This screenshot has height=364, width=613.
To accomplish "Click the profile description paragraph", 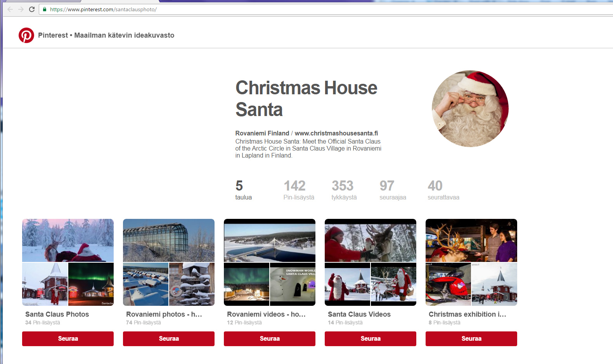I will pyautogui.click(x=308, y=148).
